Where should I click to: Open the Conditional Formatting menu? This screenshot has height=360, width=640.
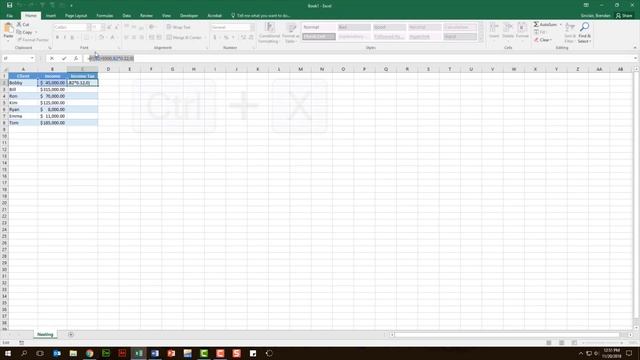(269, 33)
